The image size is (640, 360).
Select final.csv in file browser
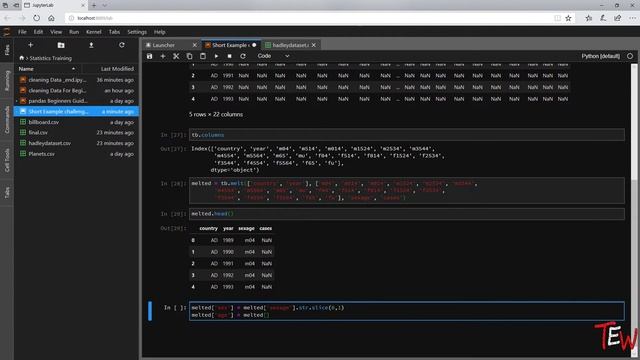(x=76, y=133)
